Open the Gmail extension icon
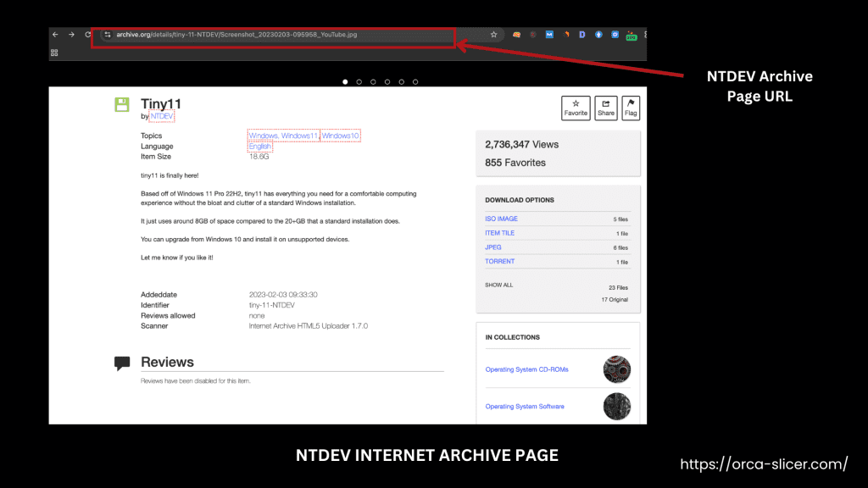Image resolution: width=868 pixels, height=488 pixels. pyautogui.click(x=550, y=35)
